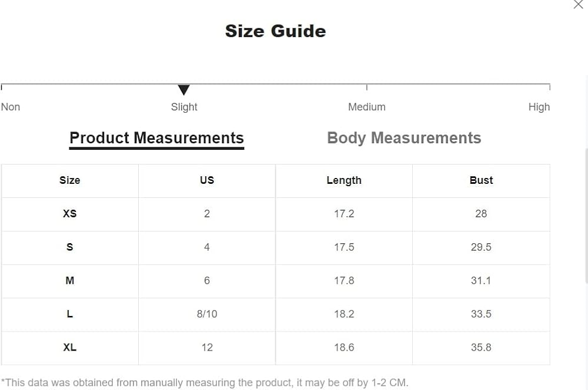Select the XS size row label
Image resolution: width=588 pixels, height=390 pixels.
[69, 214]
